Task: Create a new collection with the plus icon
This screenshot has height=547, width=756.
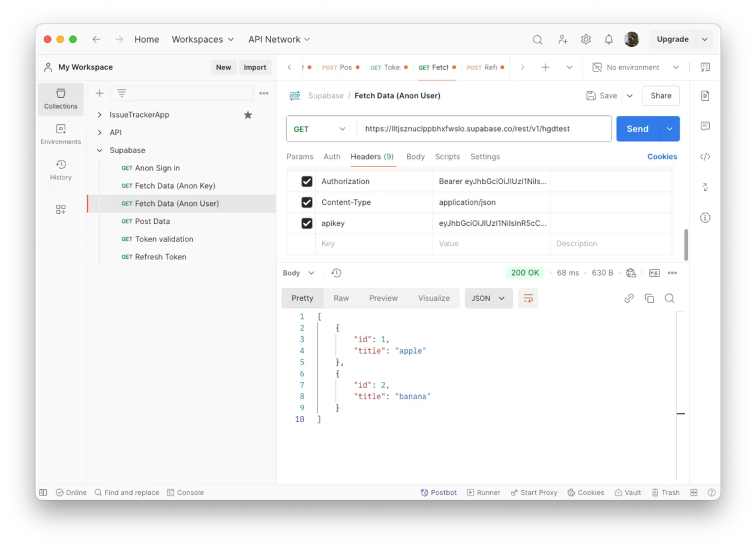Action: (x=100, y=93)
